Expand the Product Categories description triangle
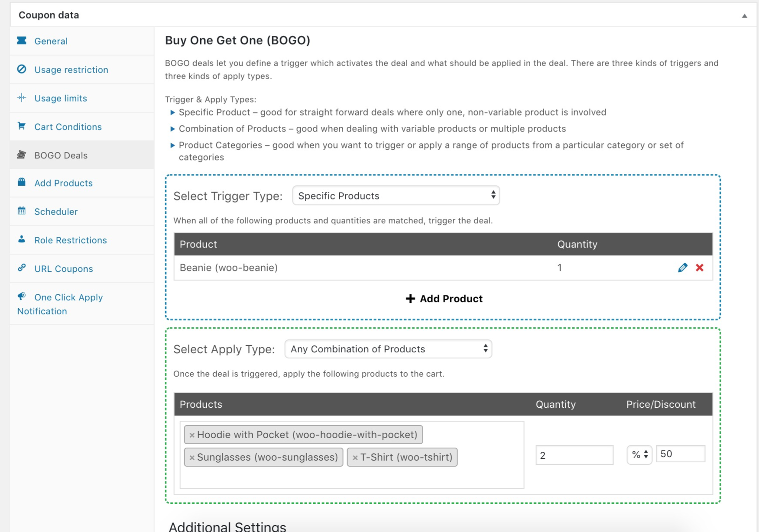 pyautogui.click(x=172, y=145)
